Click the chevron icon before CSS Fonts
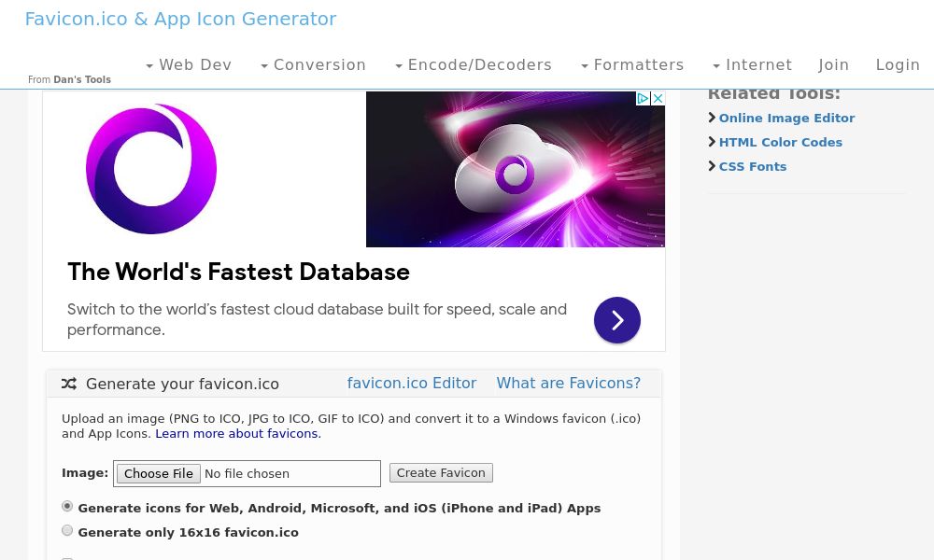Viewport: 934px width, 560px height. point(712,165)
